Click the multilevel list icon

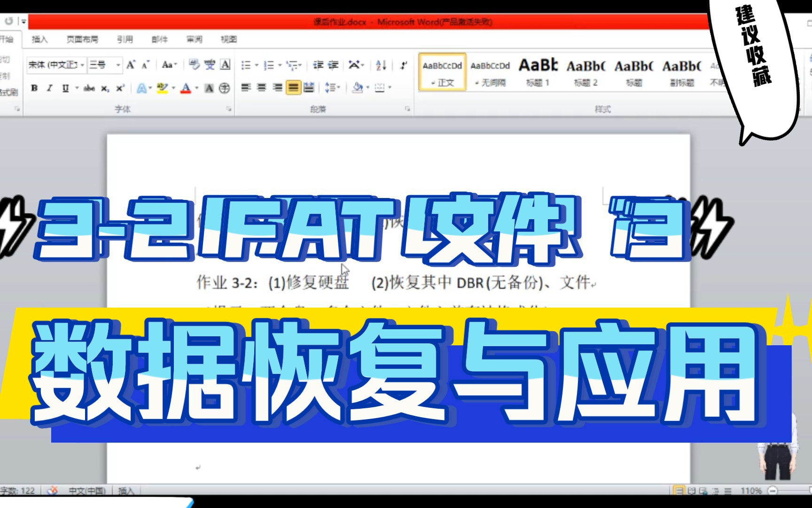(292, 65)
